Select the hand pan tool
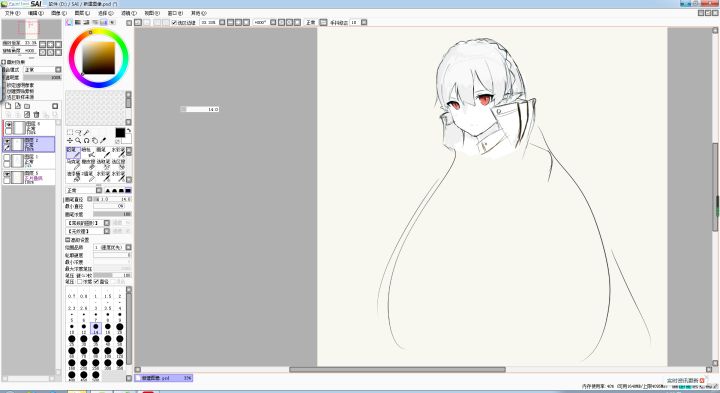720x393 pixels. tap(95, 140)
